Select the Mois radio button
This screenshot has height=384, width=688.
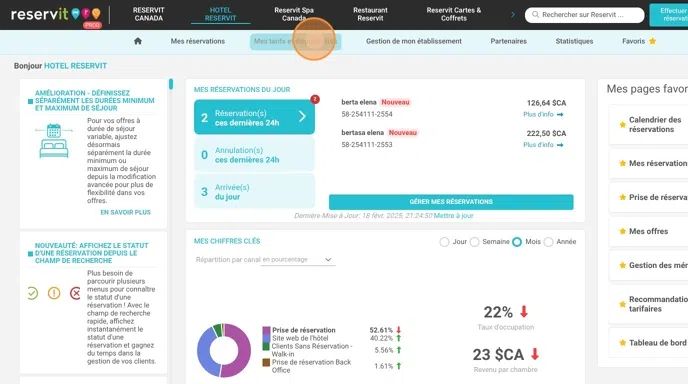point(517,242)
